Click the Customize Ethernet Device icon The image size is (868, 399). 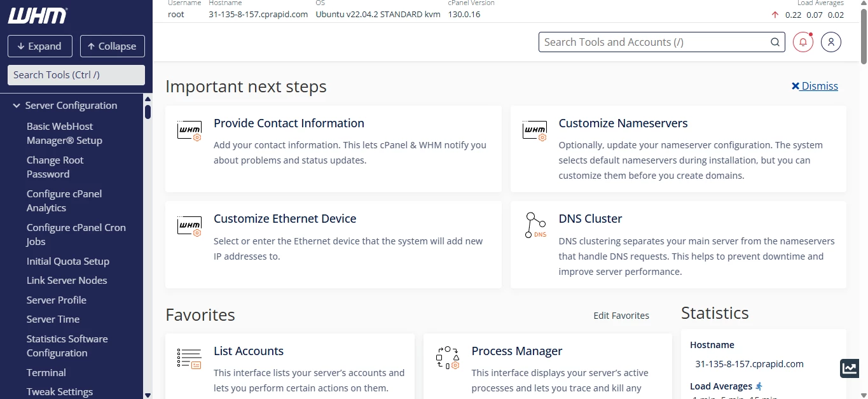tap(189, 225)
